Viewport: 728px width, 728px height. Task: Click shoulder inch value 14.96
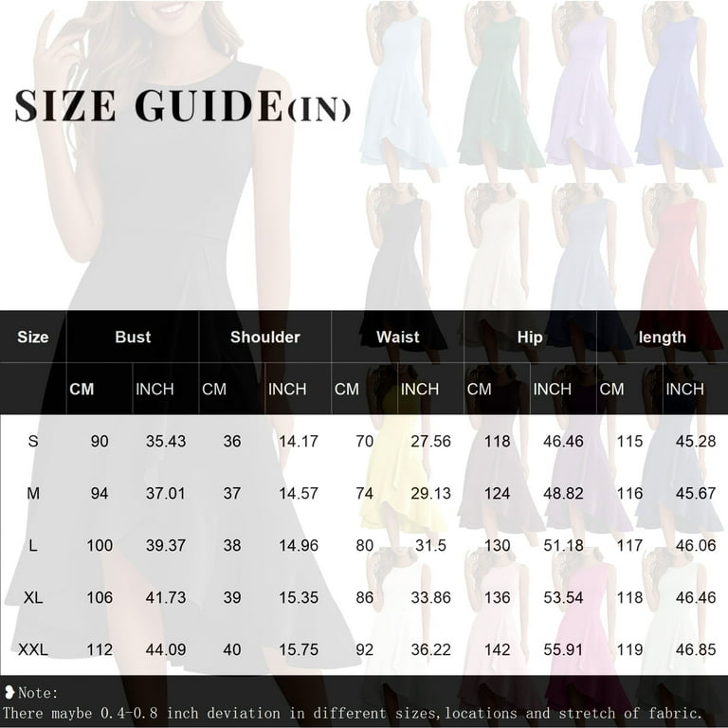point(299,545)
